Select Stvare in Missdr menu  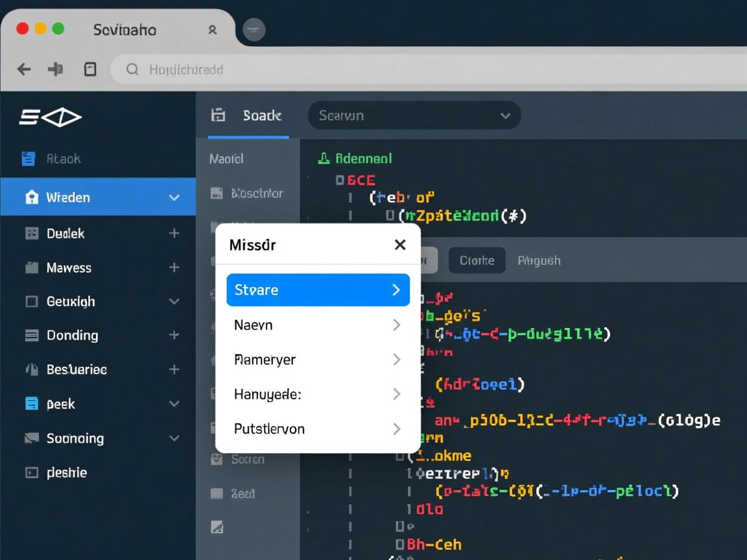(x=318, y=290)
